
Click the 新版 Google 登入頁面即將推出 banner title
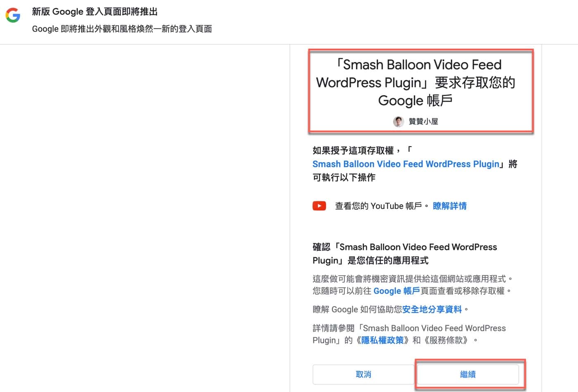point(95,12)
